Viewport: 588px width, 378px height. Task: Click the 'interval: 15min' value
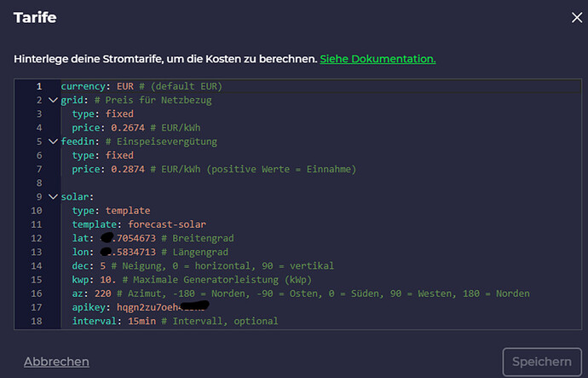pos(141,322)
